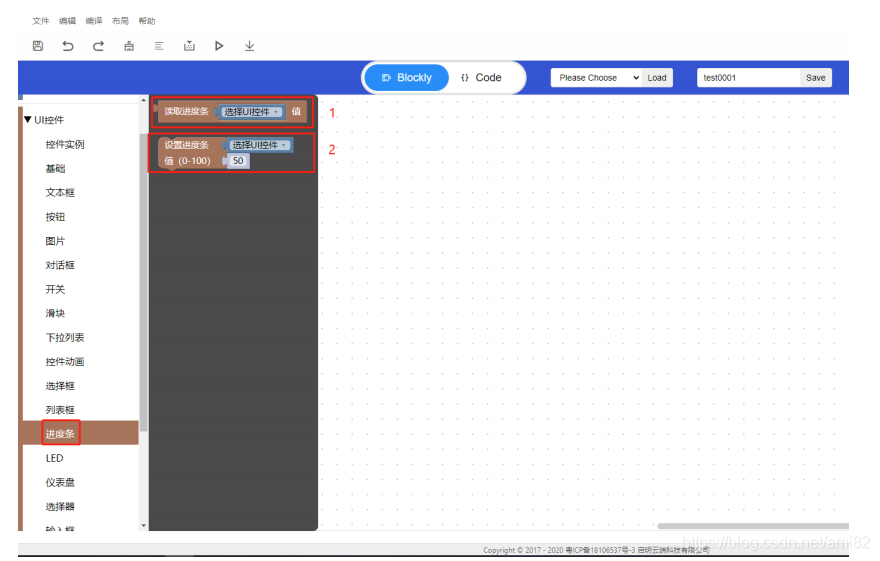The width and height of the screenshot is (880, 561).
Task: Select 文本框 category
Action: (59, 192)
